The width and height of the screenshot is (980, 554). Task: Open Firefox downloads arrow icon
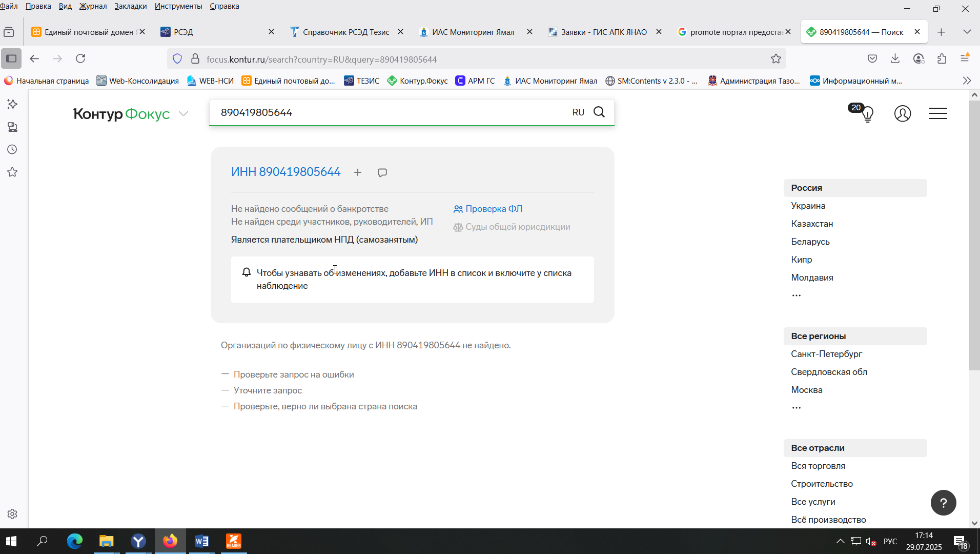pyautogui.click(x=895, y=58)
